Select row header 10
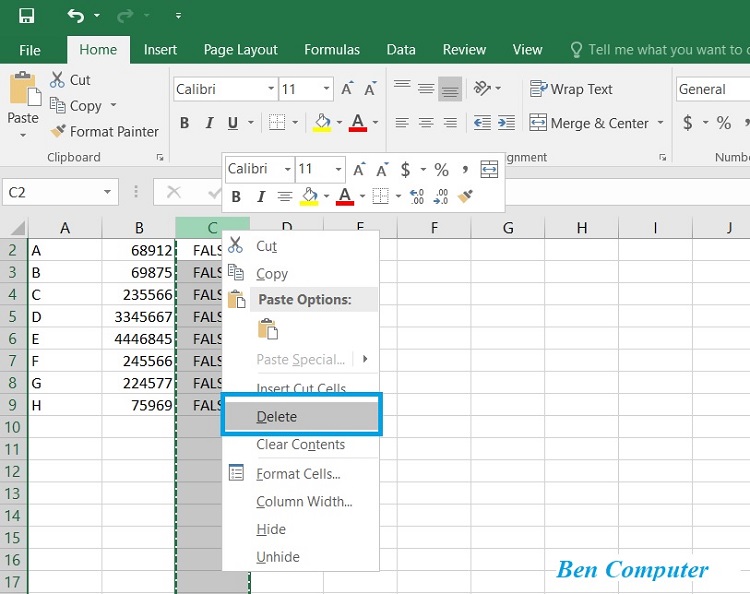 point(13,427)
